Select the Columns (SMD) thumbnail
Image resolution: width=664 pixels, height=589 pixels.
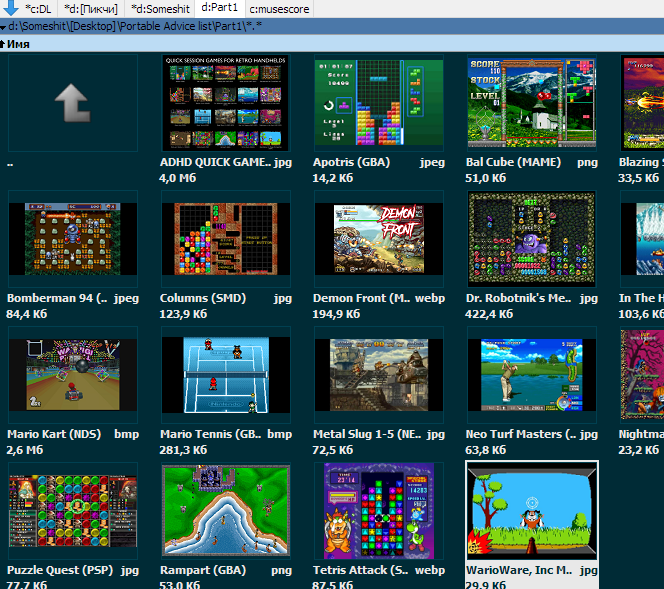(226, 239)
